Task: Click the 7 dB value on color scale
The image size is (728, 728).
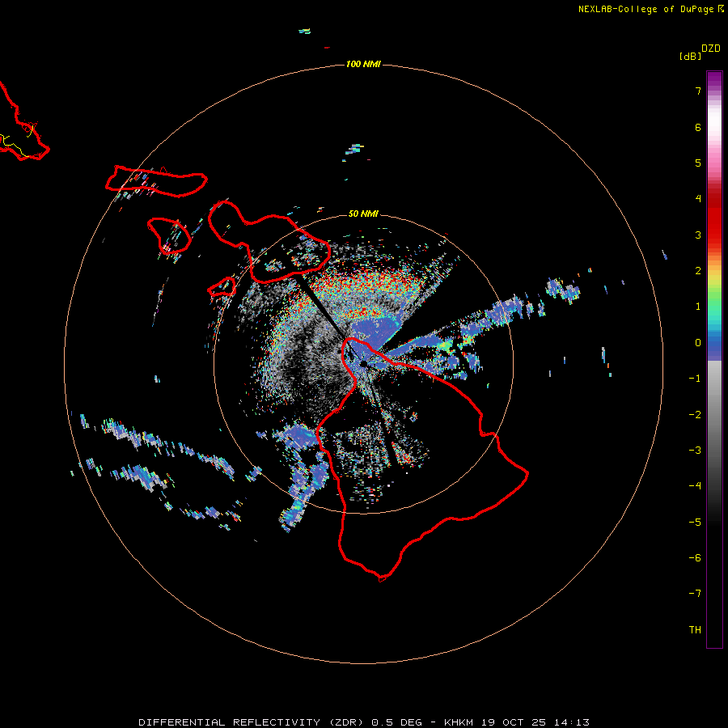Action: (x=698, y=91)
